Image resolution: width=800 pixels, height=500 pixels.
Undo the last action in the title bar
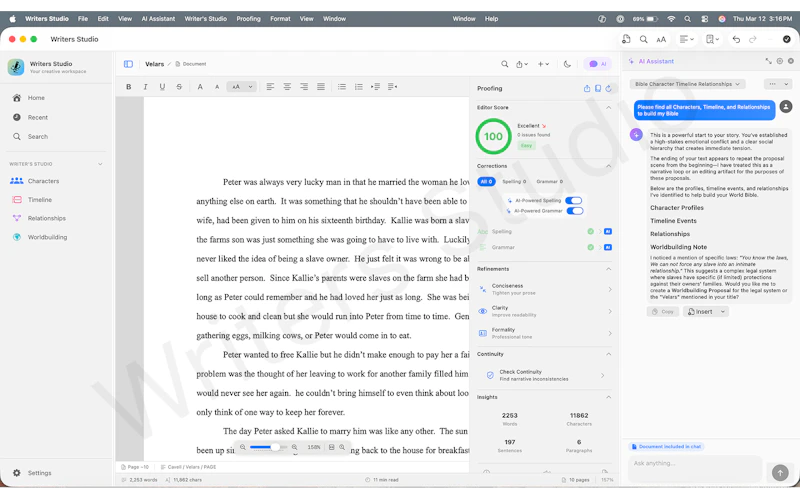(x=736, y=39)
